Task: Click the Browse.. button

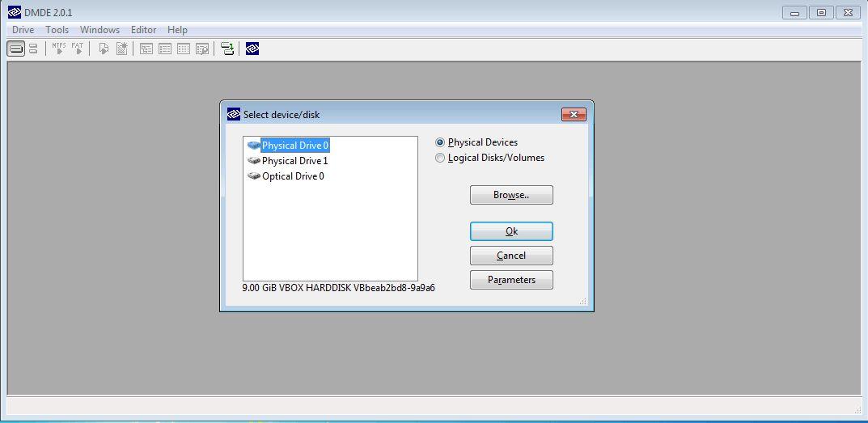Action: coord(511,195)
